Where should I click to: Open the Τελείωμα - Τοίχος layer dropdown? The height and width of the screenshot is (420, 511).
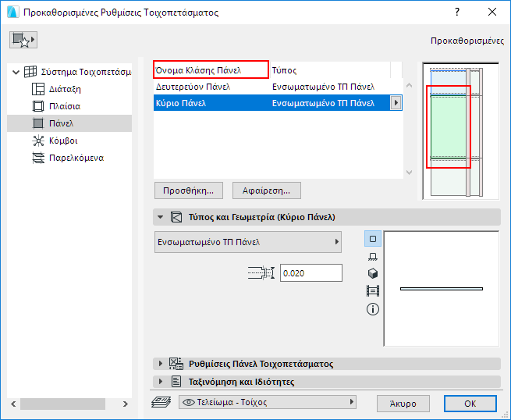[268, 402]
